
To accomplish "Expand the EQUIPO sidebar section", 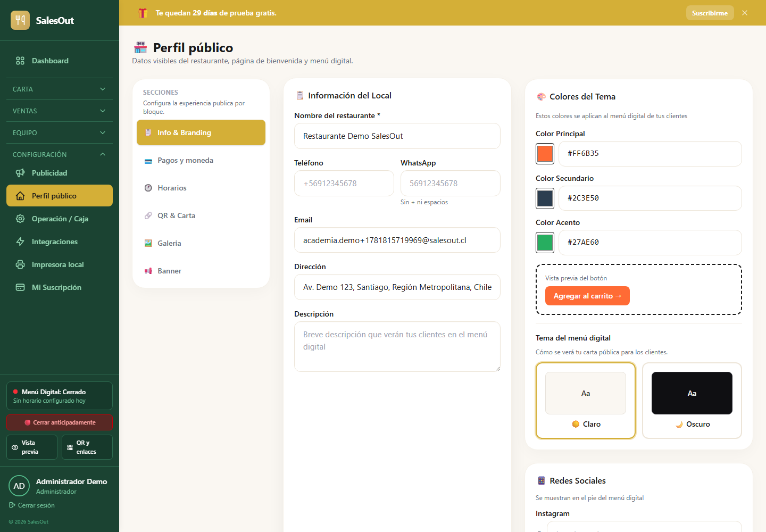I will [x=60, y=132].
